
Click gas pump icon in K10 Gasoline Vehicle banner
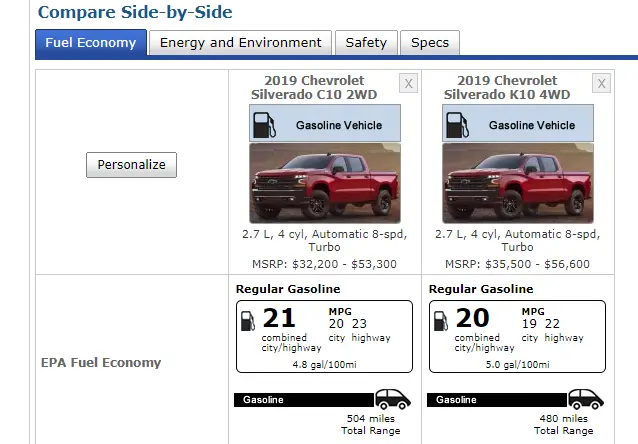click(x=458, y=125)
